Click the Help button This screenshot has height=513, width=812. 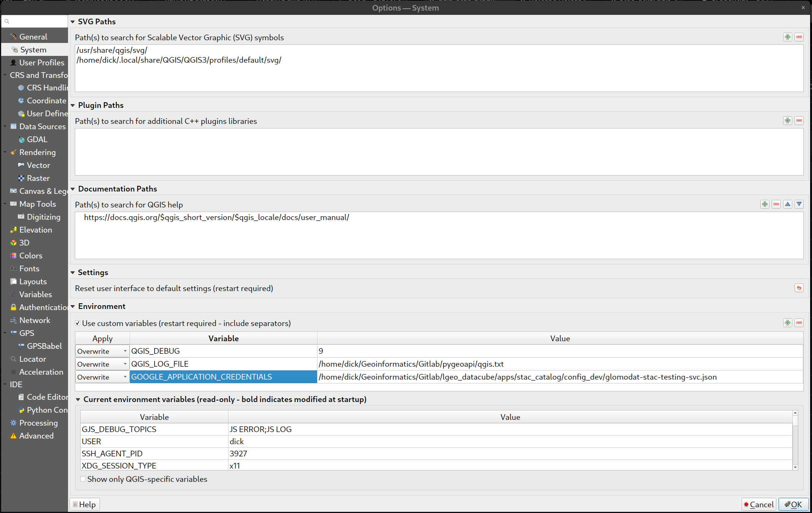84,504
